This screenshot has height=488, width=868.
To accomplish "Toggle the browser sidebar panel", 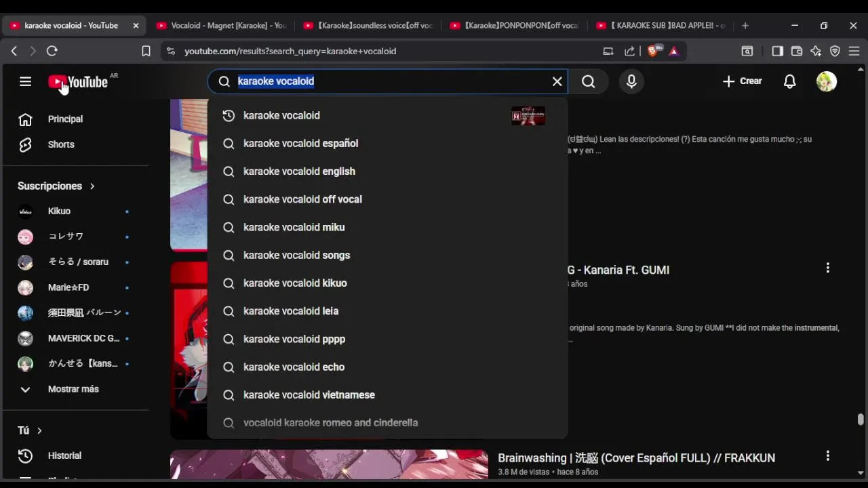I will pos(777,51).
